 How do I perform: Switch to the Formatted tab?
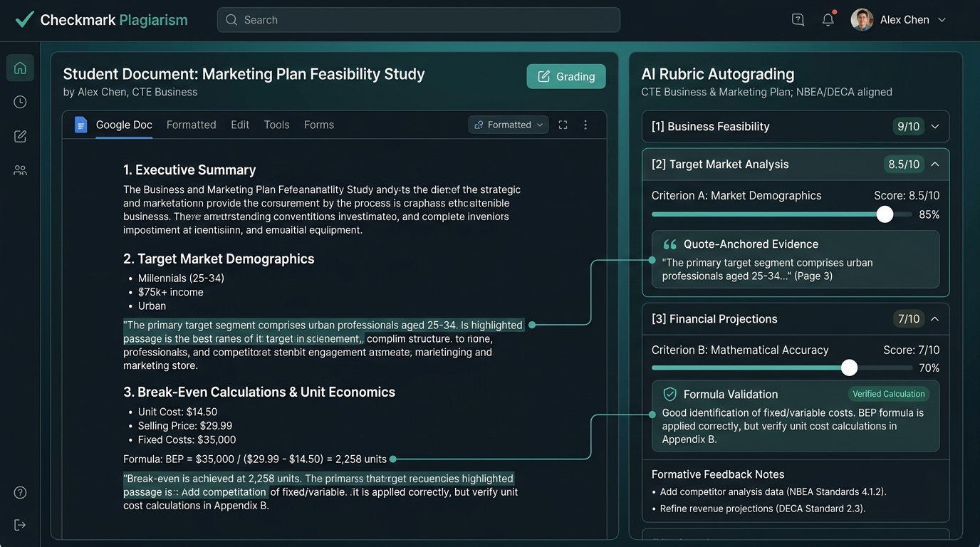(x=191, y=125)
